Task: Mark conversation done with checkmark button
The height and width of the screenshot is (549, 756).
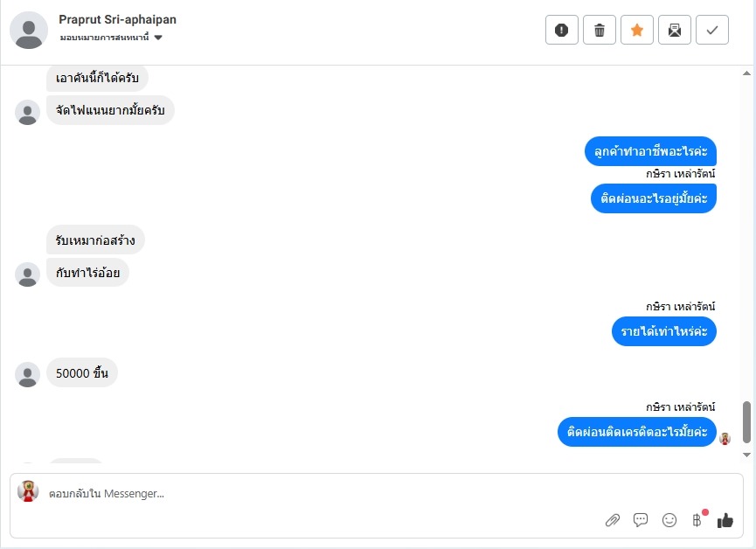Action: (x=712, y=30)
